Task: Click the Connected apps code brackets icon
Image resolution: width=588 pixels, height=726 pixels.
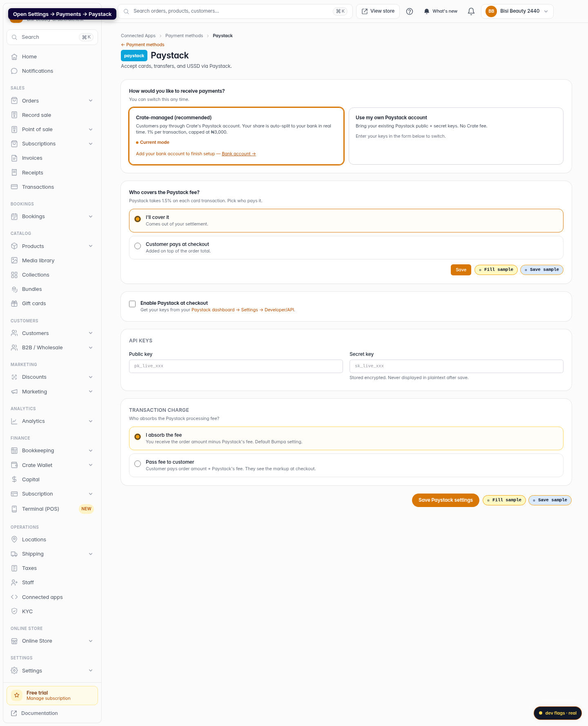Action: (14, 597)
